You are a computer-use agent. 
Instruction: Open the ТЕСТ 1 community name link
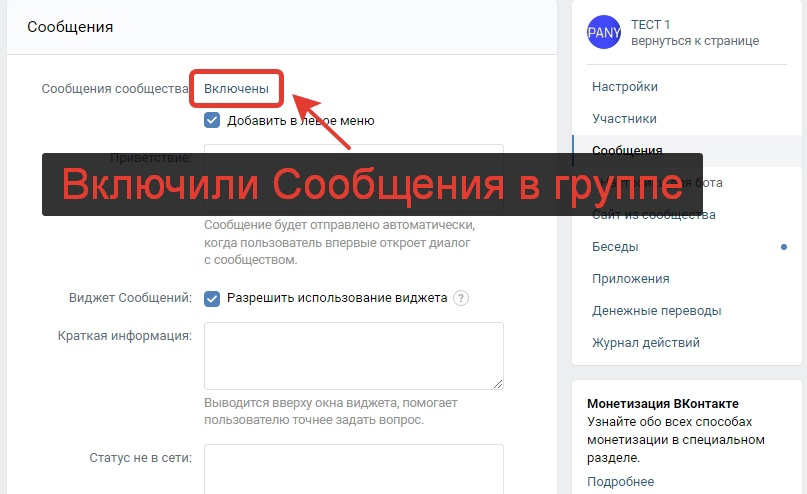click(x=651, y=25)
